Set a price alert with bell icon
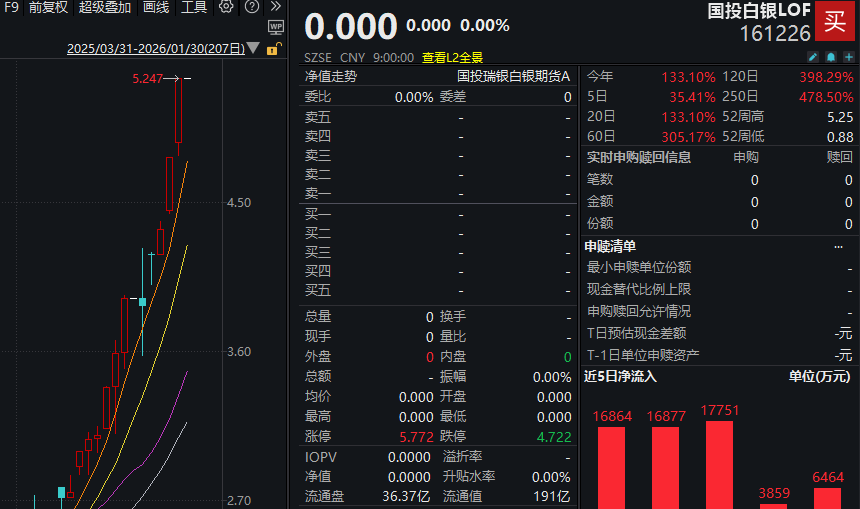The image size is (860, 509). pyautogui.click(x=830, y=56)
